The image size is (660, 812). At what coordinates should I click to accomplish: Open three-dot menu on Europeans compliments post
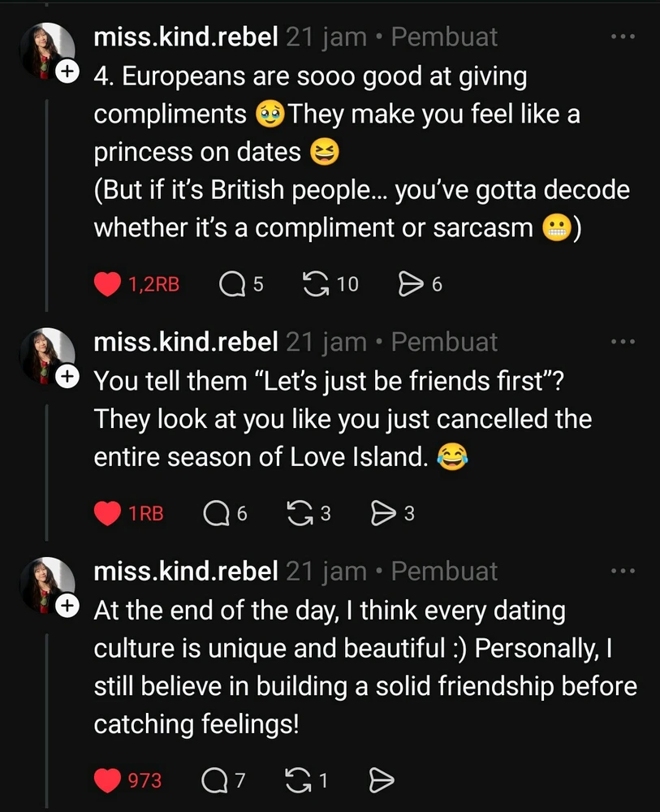(x=623, y=37)
